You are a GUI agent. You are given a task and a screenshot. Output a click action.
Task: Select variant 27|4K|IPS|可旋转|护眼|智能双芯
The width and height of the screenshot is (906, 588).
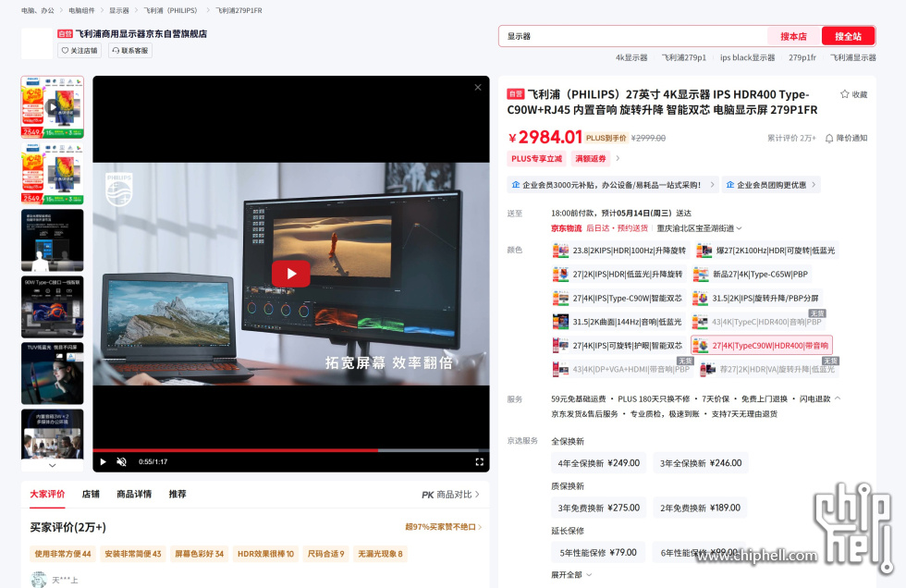click(618, 346)
